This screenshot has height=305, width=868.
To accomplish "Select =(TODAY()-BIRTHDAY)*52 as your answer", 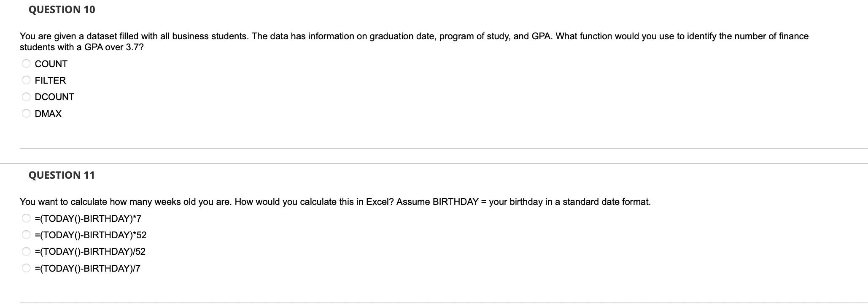I will pos(25,234).
